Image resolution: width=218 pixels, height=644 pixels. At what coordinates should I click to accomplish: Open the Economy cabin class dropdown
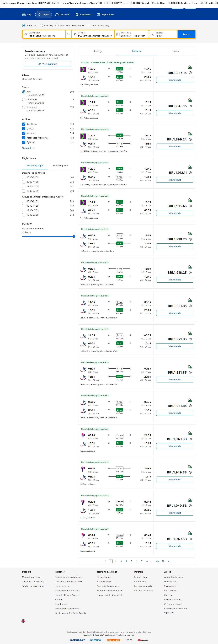[78, 26]
